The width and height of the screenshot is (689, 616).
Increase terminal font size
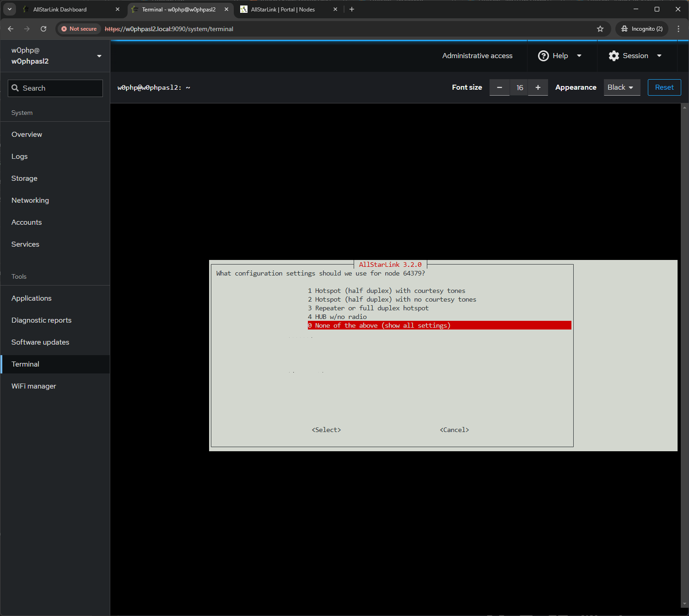[x=538, y=87]
